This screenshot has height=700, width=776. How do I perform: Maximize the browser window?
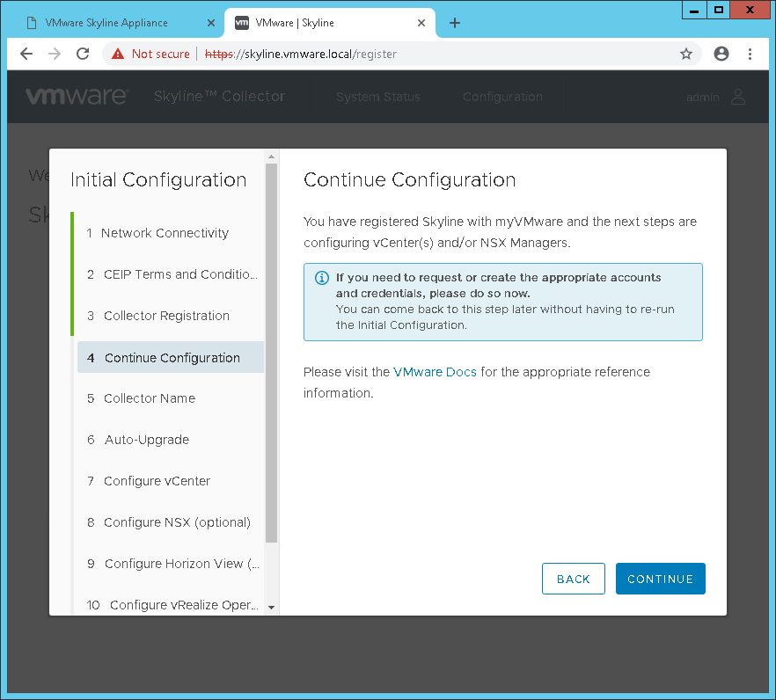719,10
